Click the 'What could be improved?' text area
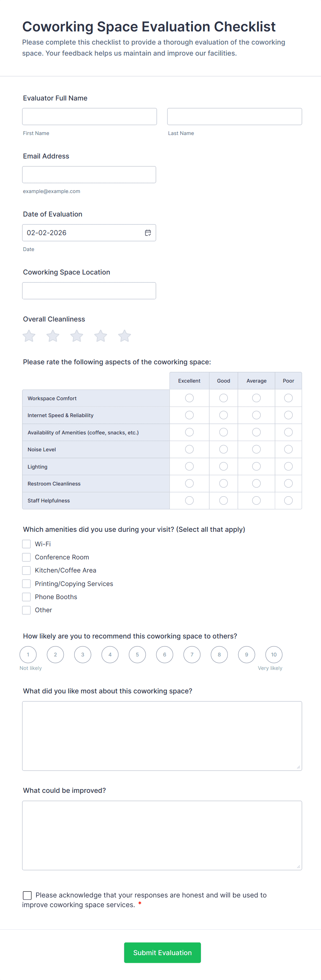 [162, 835]
